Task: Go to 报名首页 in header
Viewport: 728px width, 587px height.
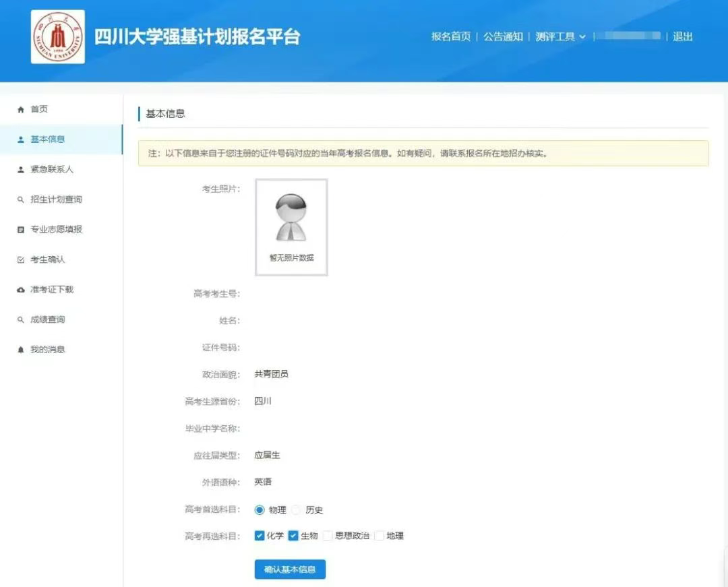Action: click(451, 36)
